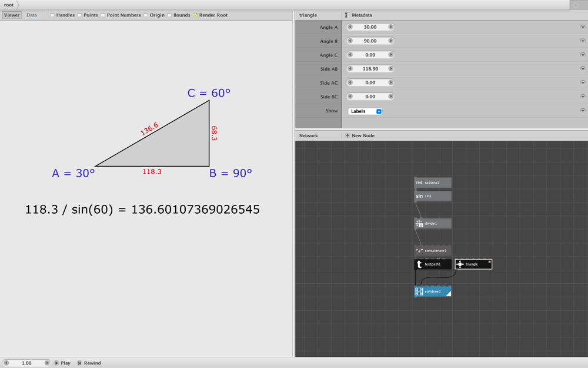The height and width of the screenshot is (368, 588).
Task: Click the root breadcrumb
Action: pos(9,5)
